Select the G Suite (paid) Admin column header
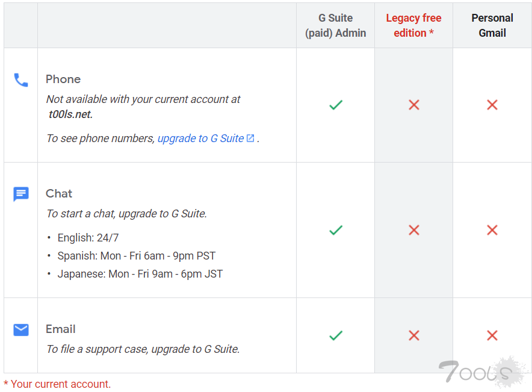532x392 pixels. [x=336, y=25]
